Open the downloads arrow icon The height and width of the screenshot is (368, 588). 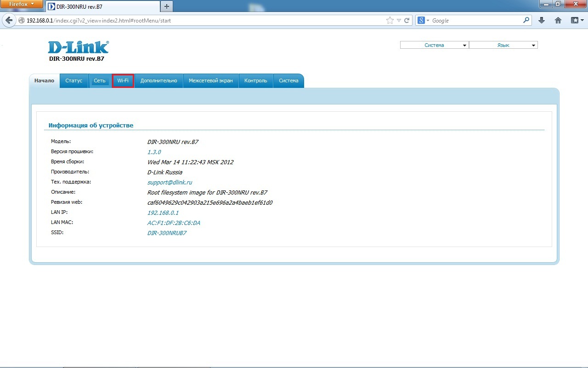(x=542, y=21)
